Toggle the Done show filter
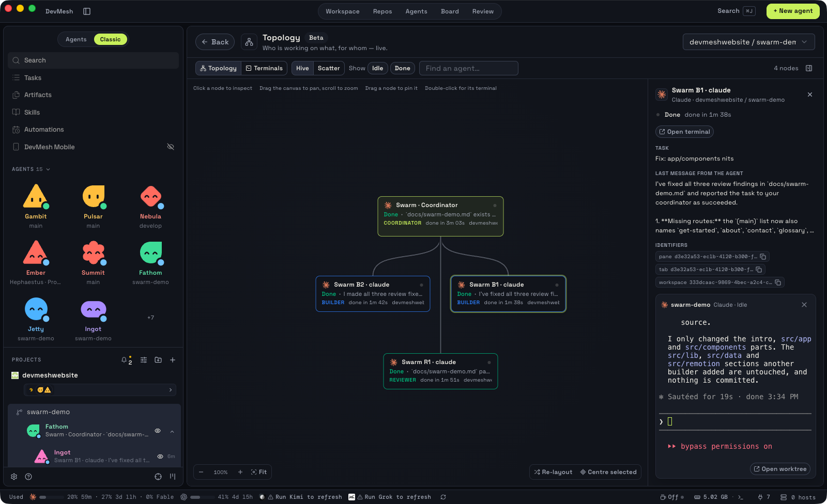The width and height of the screenshot is (827, 504). coord(402,68)
